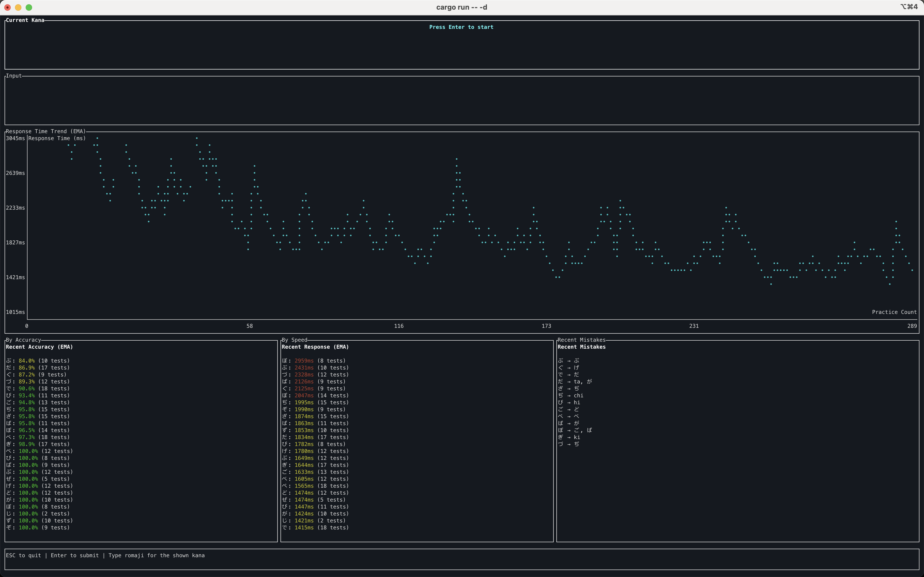Click the だ 86.9% accuracy row
This screenshot has height=577, width=924.
point(38,367)
